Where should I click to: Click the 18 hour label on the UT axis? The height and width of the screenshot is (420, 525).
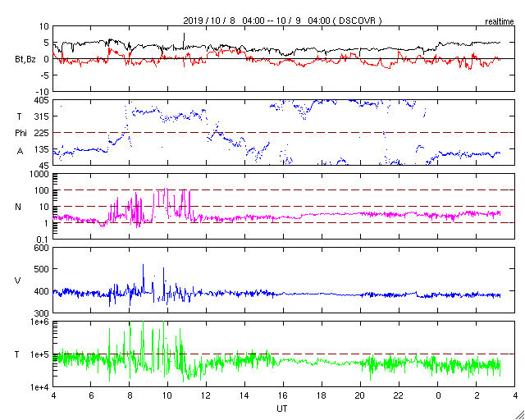tap(322, 395)
